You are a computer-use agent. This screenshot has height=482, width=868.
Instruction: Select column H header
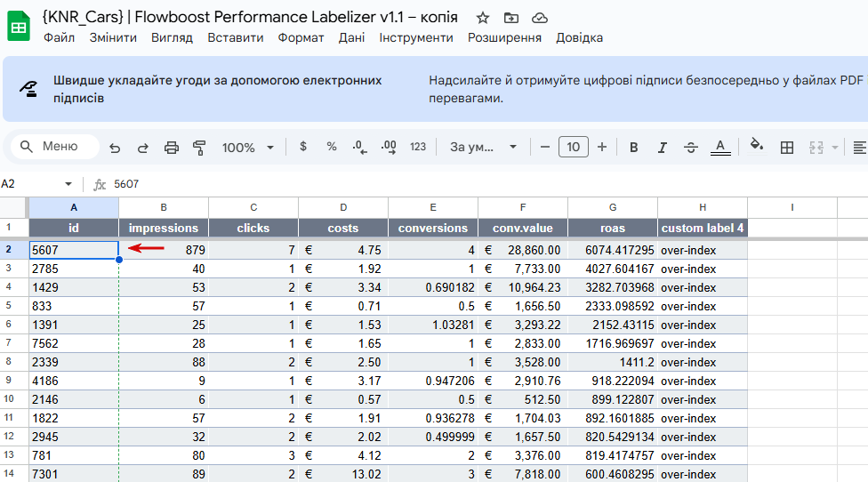pyautogui.click(x=703, y=207)
